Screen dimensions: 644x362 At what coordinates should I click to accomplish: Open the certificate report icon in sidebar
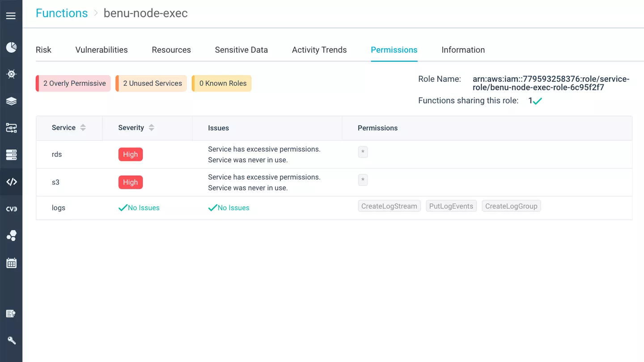point(11,314)
